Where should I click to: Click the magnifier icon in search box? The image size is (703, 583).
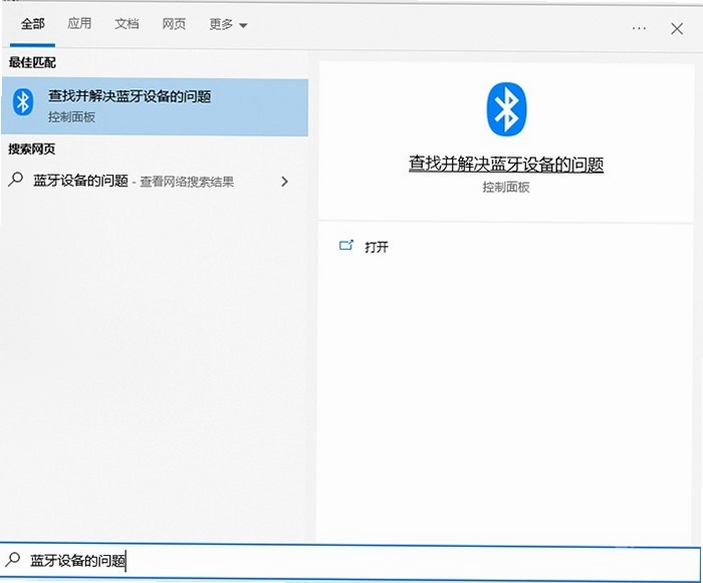click(x=13, y=559)
